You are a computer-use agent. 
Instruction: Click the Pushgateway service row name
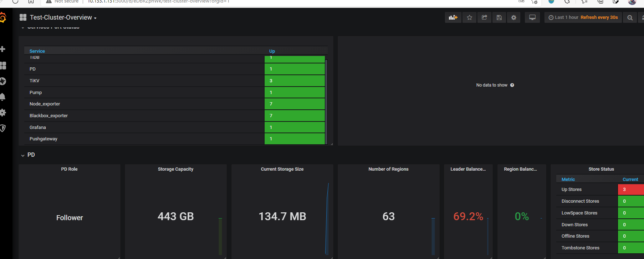click(44, 139)
